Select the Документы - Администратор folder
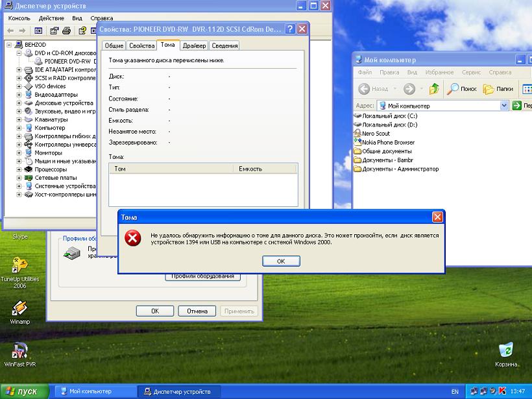 pyautogui.click(x=396, y=169)
